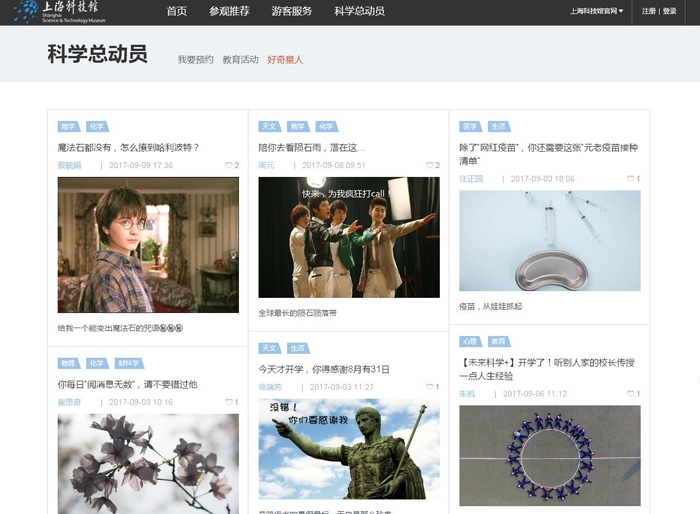This screenshot has width=700, height=514.
Task: Like the 陨石雨 article with heart icon
Action: coord(429,165)
